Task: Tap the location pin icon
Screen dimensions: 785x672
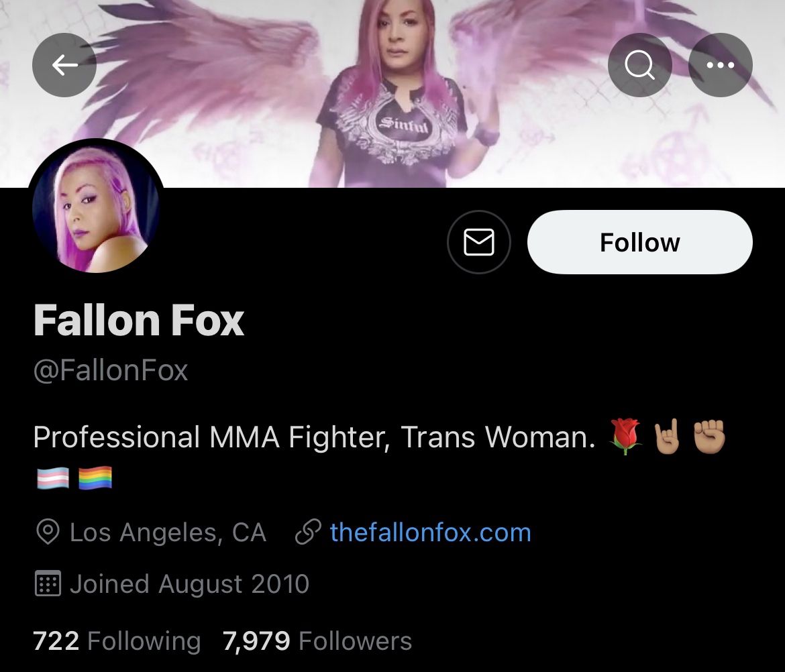Action: pyautogui.click(x=48, y=532)
